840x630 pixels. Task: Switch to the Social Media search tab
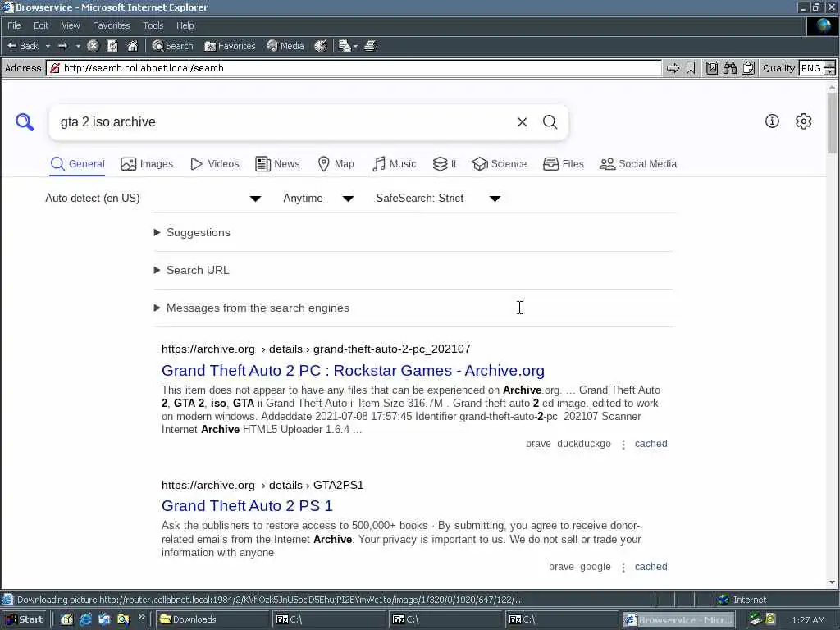[638, 164]
